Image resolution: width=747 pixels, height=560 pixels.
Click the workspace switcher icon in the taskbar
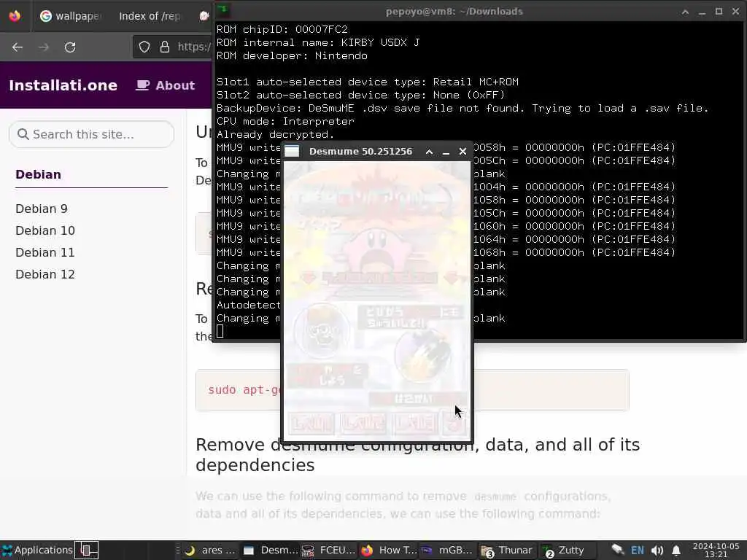pos(88,550)
